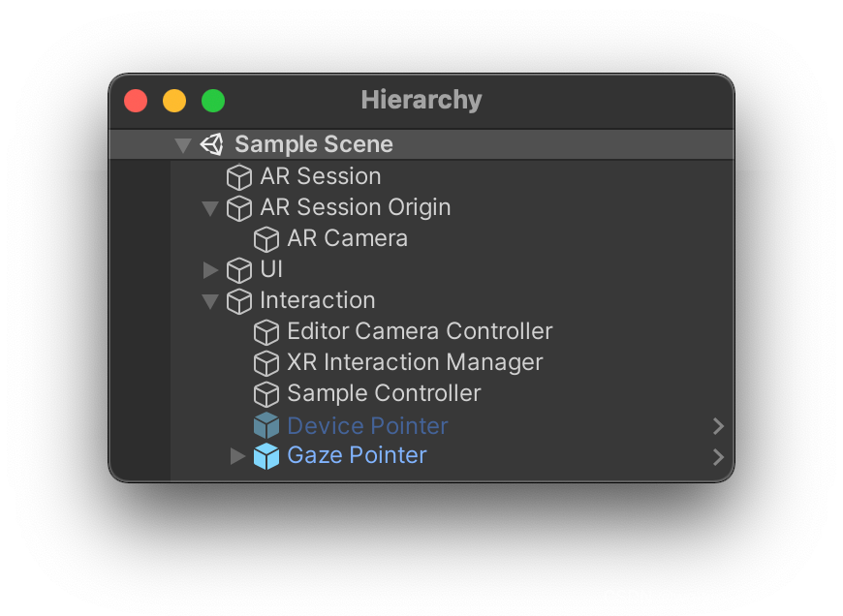This screenshot has width=843, height=616.
Task: Select the XR Interaction Manager entry
Action: [x=415, y=362]
